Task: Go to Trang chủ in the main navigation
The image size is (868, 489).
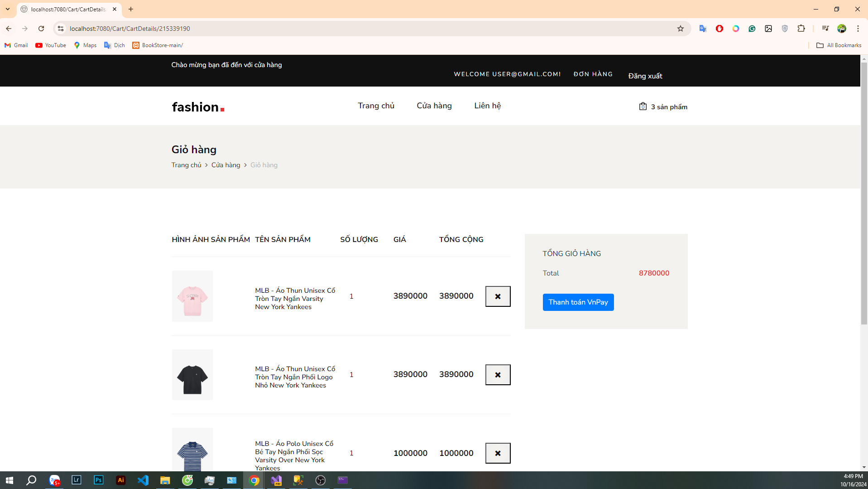Action: [x=376, y=106]
